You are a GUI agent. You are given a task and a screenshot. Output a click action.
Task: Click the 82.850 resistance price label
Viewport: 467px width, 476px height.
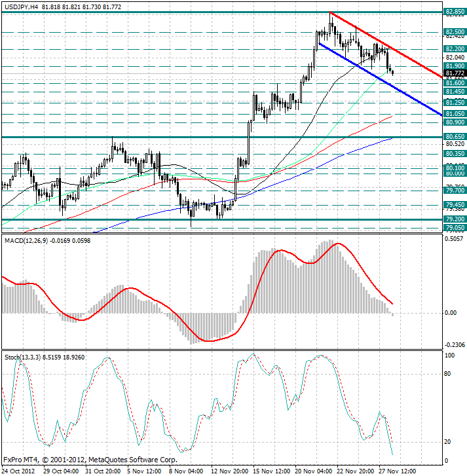pos(455,12)
